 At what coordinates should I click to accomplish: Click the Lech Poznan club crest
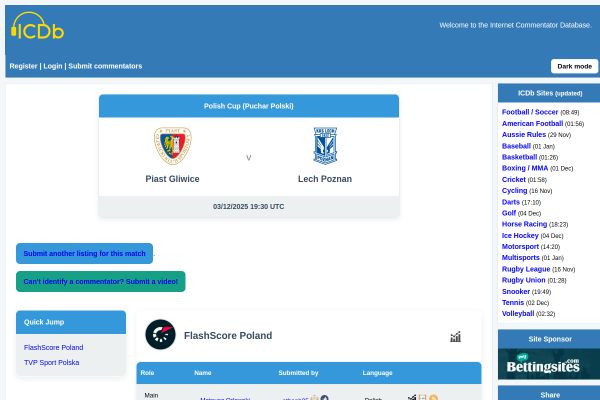tap(325, 146)
